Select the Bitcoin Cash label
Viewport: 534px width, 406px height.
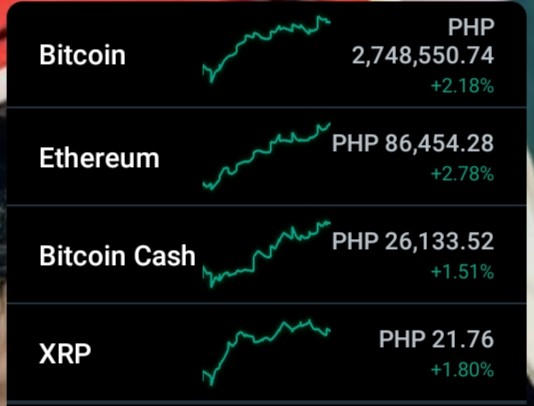pos(117,255)
